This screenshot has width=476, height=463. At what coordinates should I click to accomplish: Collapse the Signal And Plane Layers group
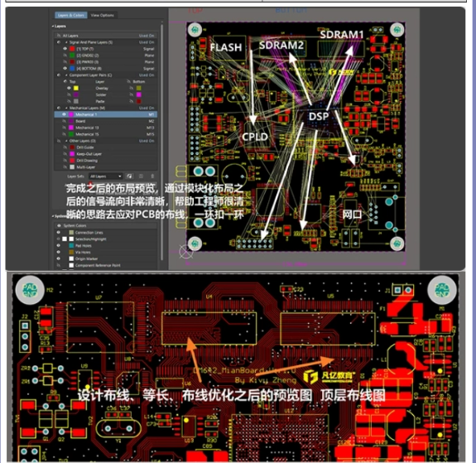click(x=66, y=42)
